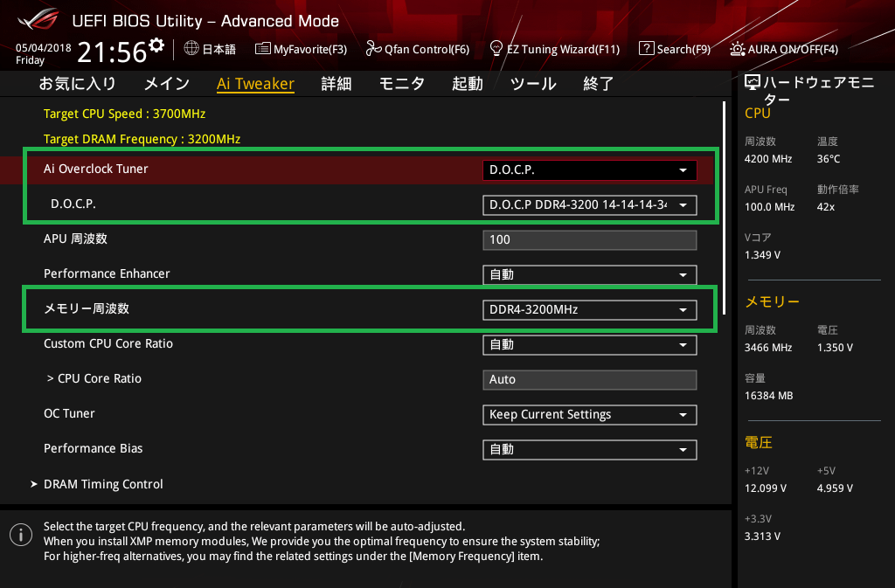Switch to お気に入り tab
Viewport: 895px width, 588px height.
(78, 84)
